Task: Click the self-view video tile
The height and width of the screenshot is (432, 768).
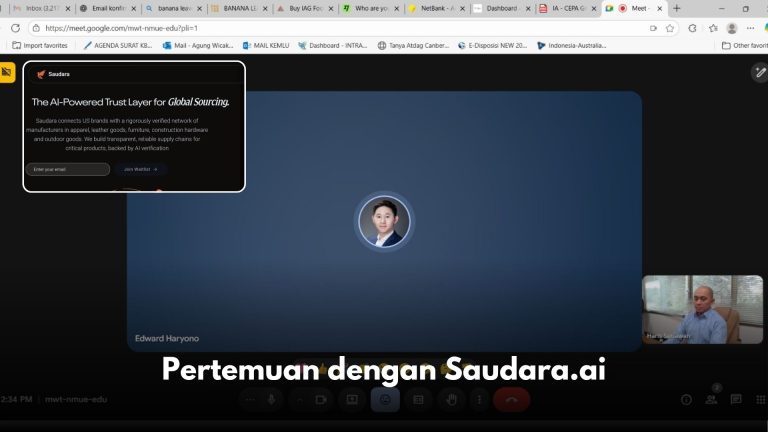Action: click(x=702, y=309)
